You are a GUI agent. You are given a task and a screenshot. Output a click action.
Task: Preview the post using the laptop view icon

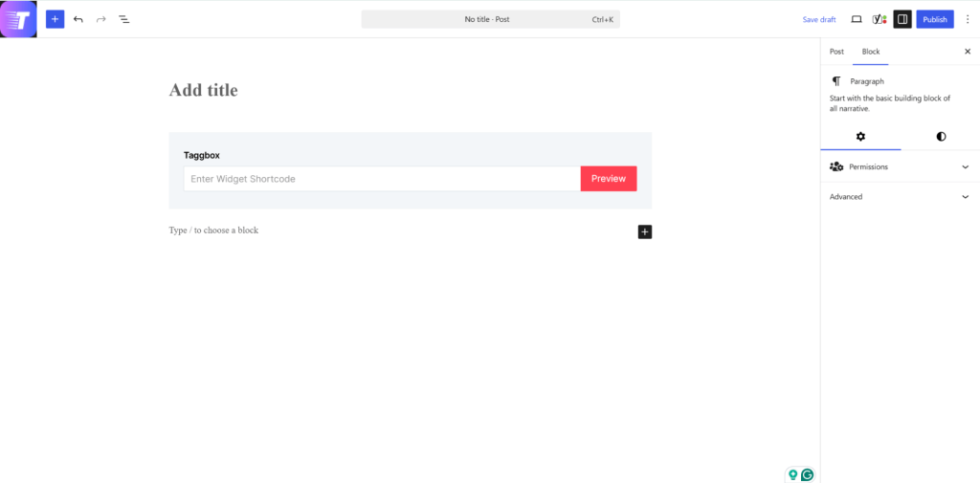click(857, 19)
